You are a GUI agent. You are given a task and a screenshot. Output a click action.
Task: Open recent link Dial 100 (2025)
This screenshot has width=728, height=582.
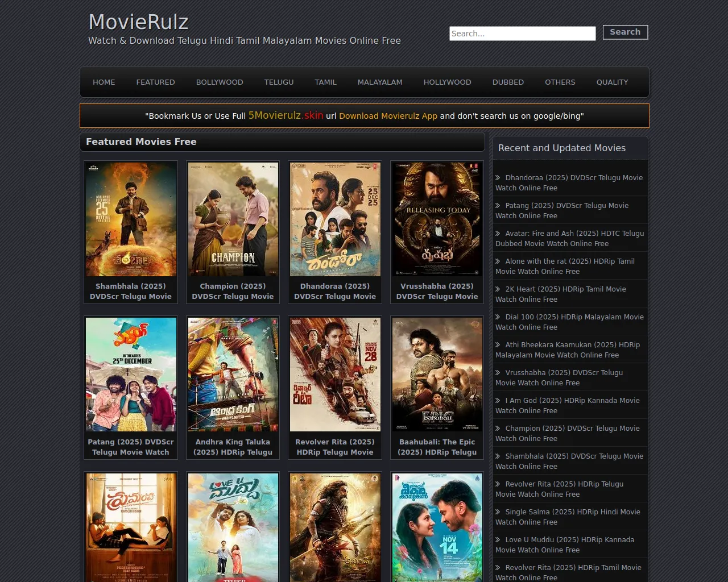tap(570, 322)
